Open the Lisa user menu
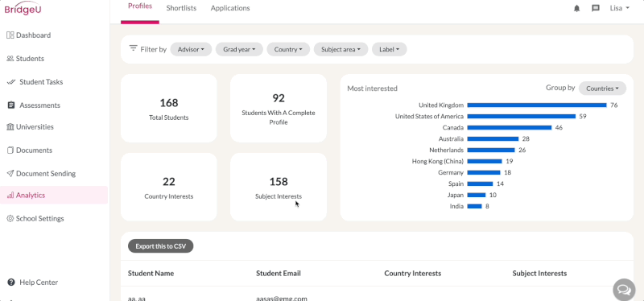 point(619,8)
